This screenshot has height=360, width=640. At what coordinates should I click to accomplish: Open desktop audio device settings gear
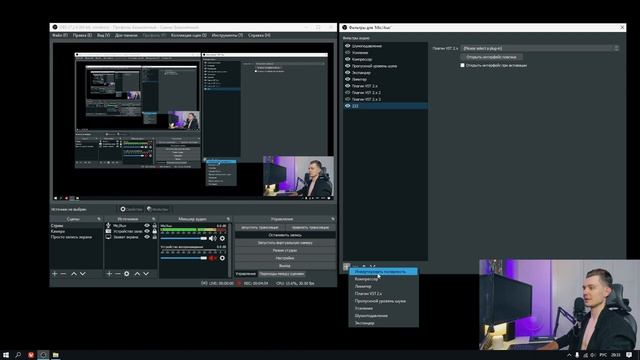click(222, 258)
